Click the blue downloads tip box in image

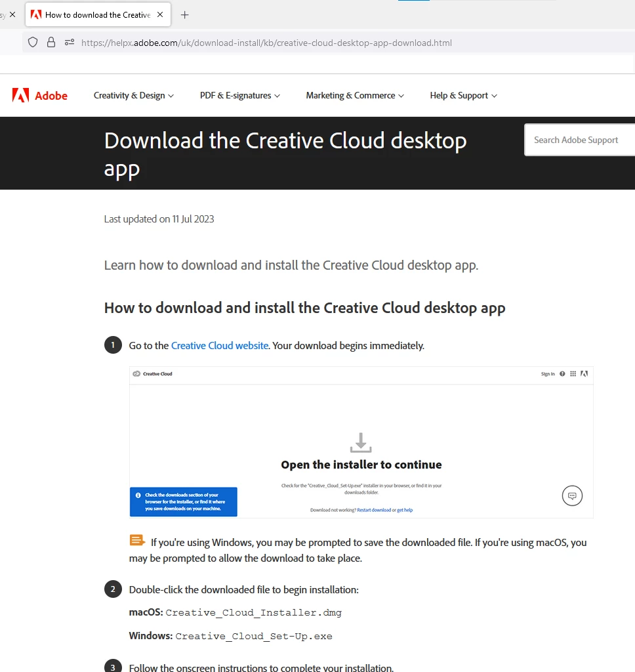coord(184,502)
